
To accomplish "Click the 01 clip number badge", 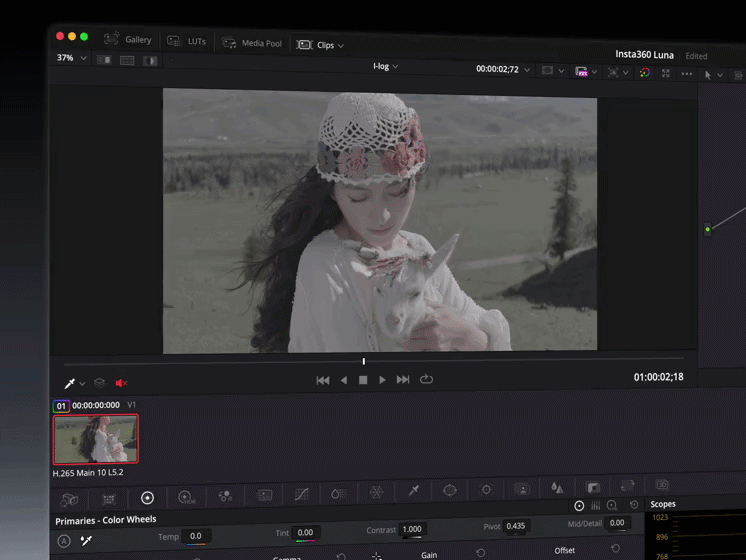I will (x=61, y=406).
